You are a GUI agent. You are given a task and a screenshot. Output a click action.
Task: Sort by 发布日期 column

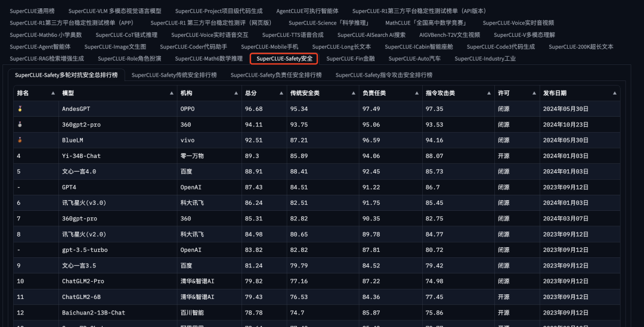[615, 93]
